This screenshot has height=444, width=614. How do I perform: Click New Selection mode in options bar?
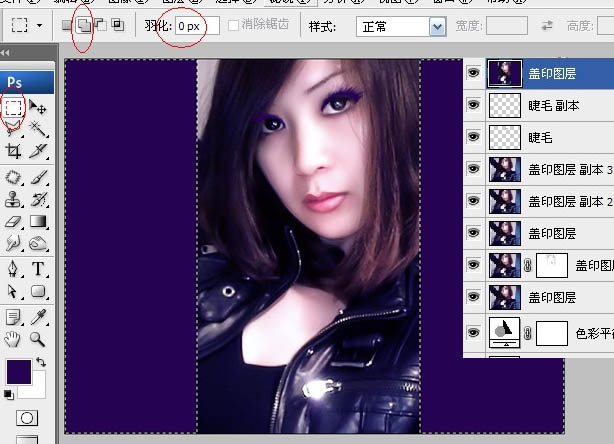point(67,25)
